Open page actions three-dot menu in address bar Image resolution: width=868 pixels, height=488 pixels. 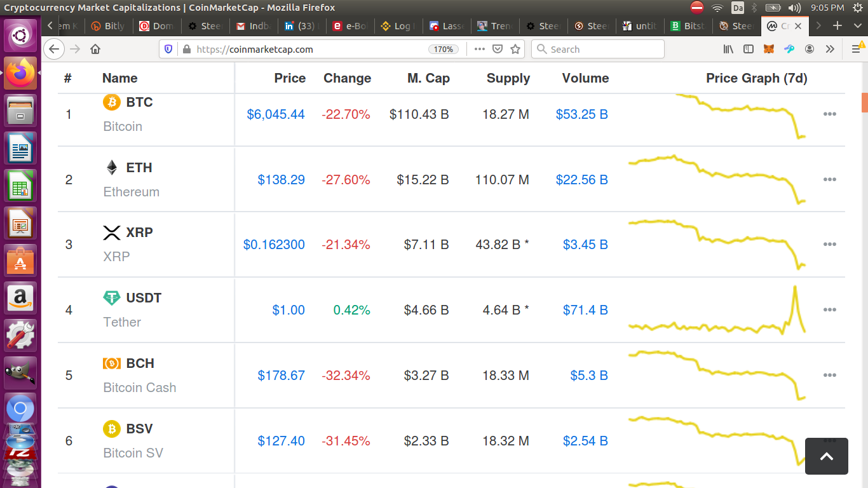480,49
